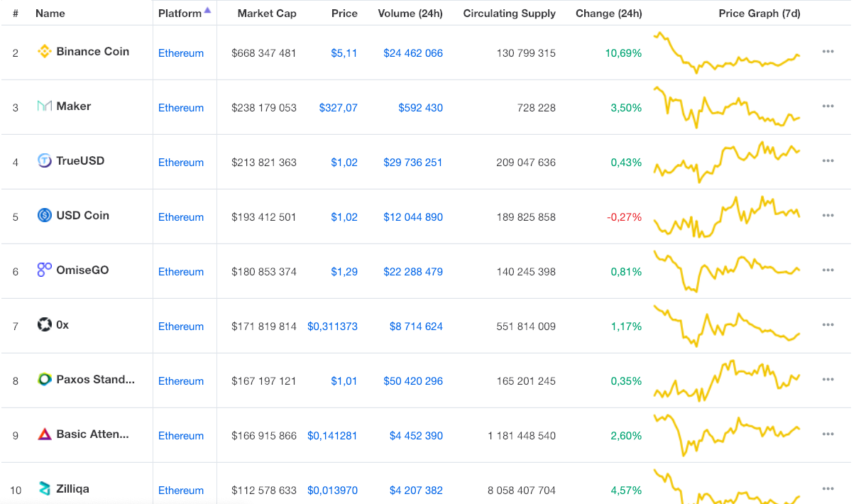The width and height of the screenshot is (856, 504).
Task: Click Ethereum platform link in Maker row
Action: point(181,108)
